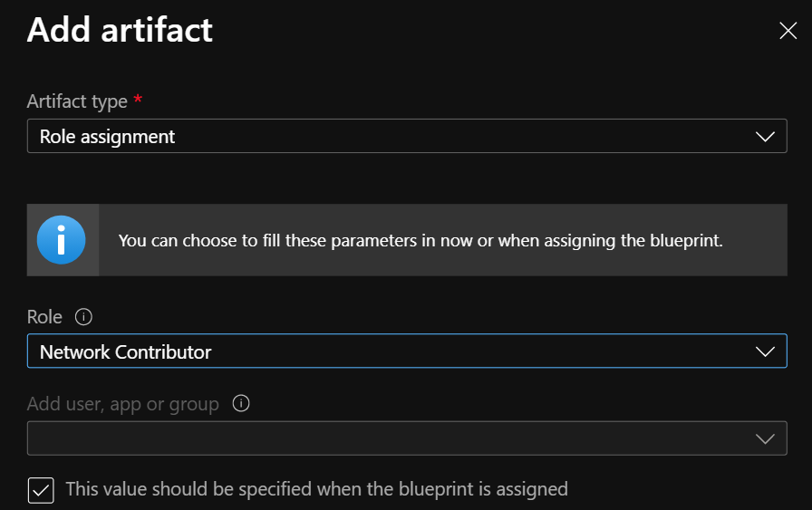The height and width of the screenshot is (510, 812).
Task: Click the Network Contributor selected value
Action: pos(125,351)
